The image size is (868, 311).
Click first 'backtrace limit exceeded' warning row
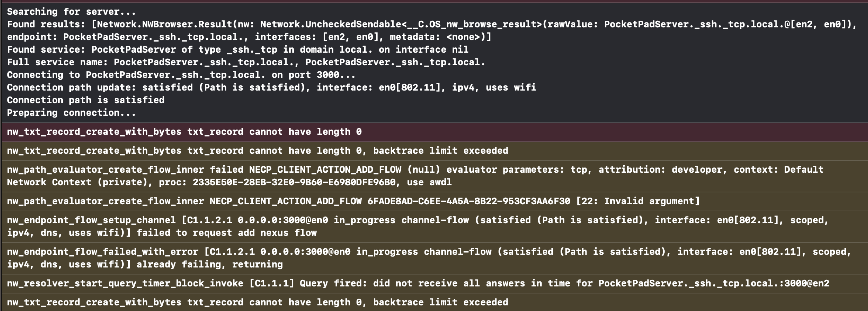click(x=435, y=151)
